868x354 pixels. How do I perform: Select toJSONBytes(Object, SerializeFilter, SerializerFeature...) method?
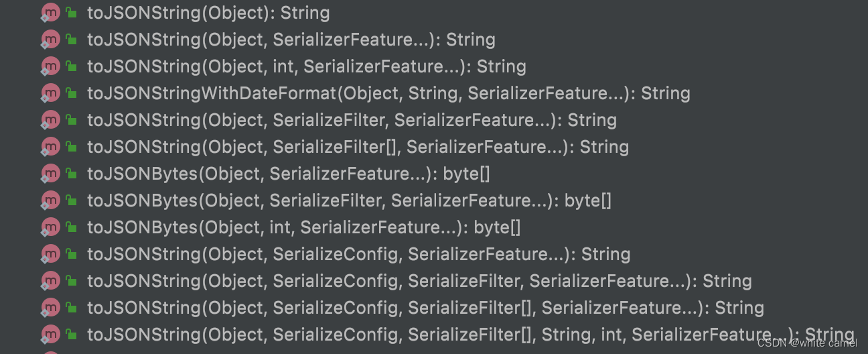pos(349,200)
